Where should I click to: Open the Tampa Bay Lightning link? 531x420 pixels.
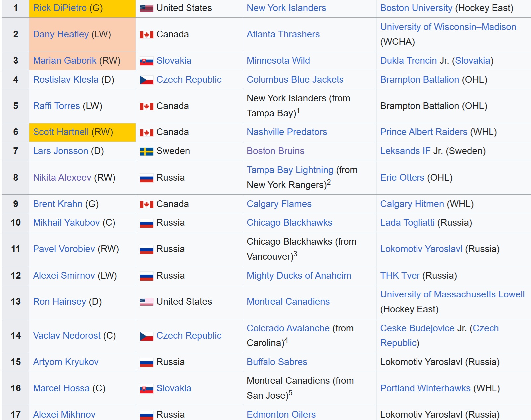(290, 170)
